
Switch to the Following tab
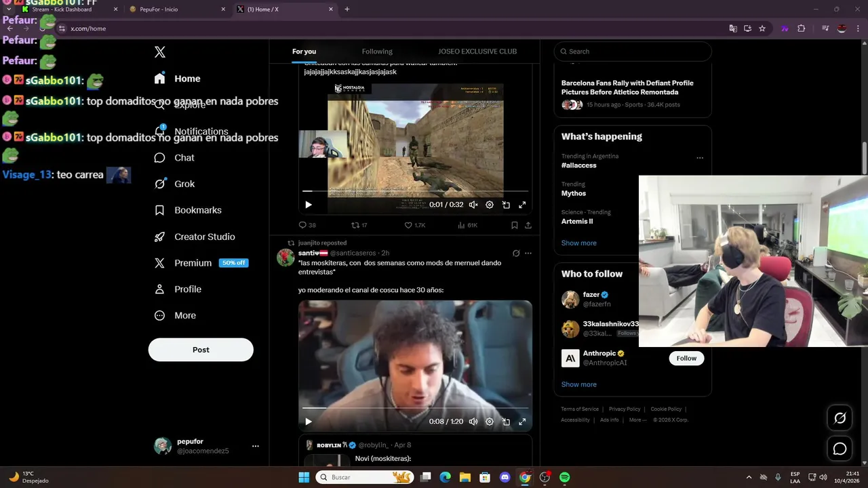point(377,52)
